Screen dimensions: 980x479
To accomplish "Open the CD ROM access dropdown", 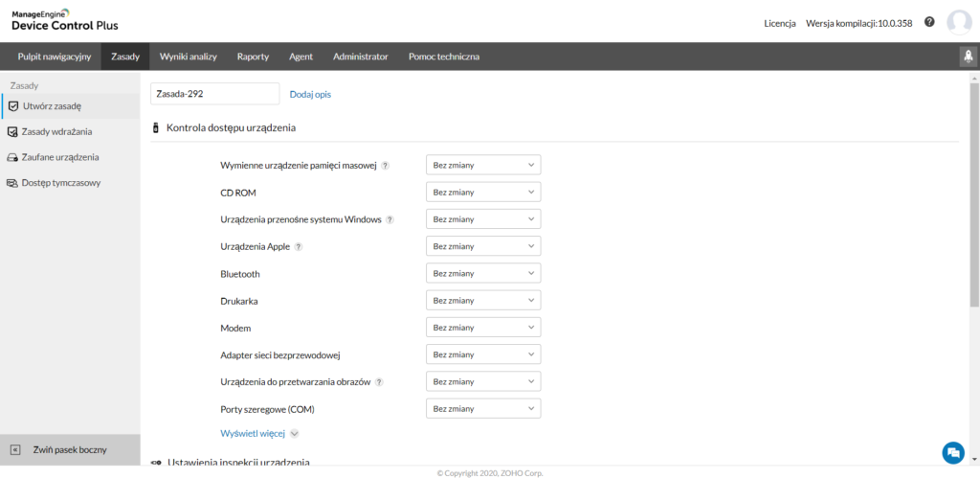I will (x=483, y=193).
